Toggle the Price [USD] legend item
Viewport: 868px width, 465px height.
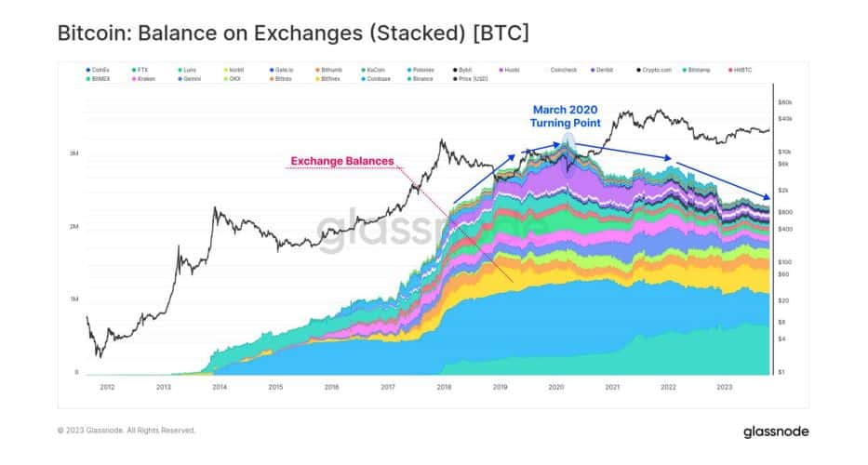click(468, 80)
